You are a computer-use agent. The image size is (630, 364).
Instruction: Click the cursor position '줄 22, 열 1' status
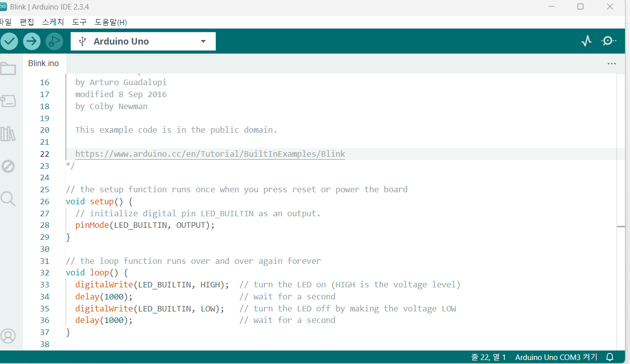pyautogui.click(x=488, y=357)
